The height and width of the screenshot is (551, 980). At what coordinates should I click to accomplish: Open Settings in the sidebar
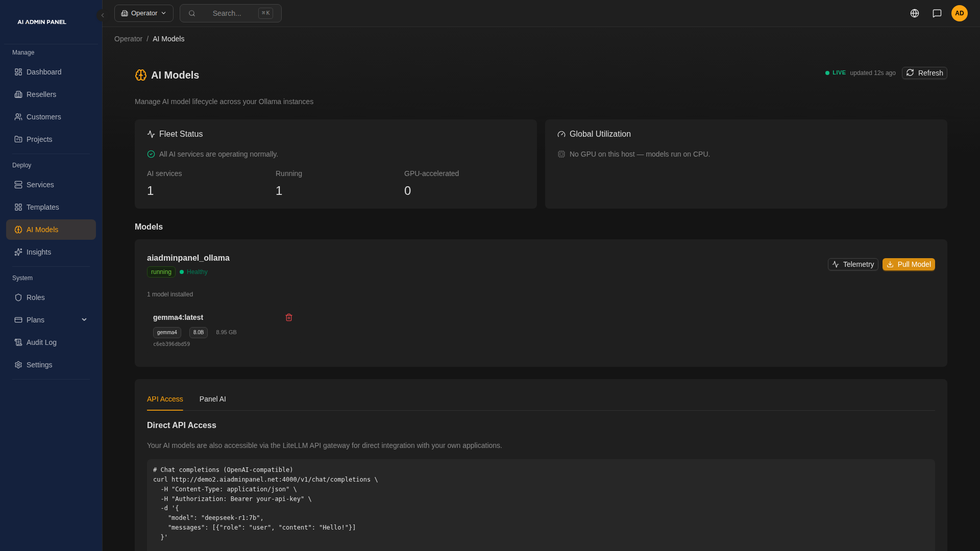51,365
